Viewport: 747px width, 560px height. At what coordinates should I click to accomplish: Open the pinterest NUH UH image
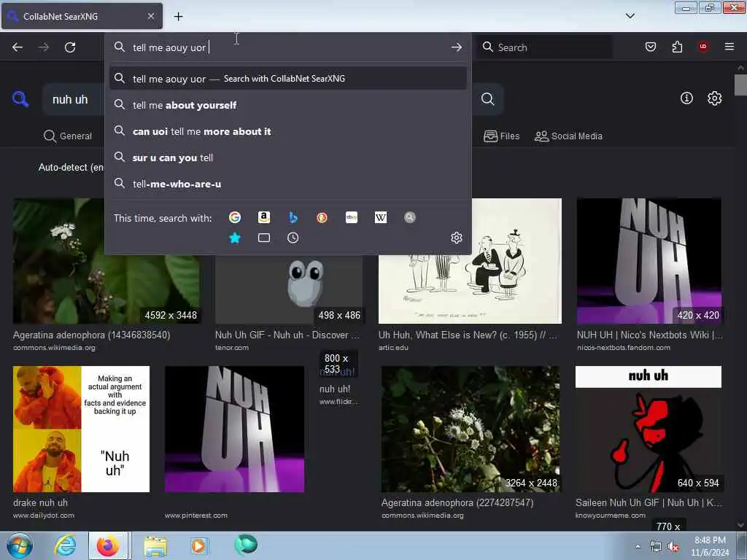click(234, 429)
